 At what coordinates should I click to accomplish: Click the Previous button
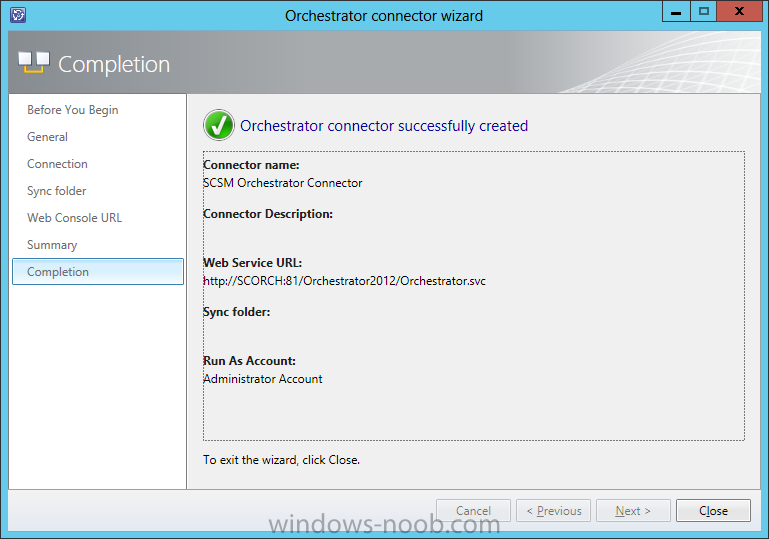[x=553, y=511]
